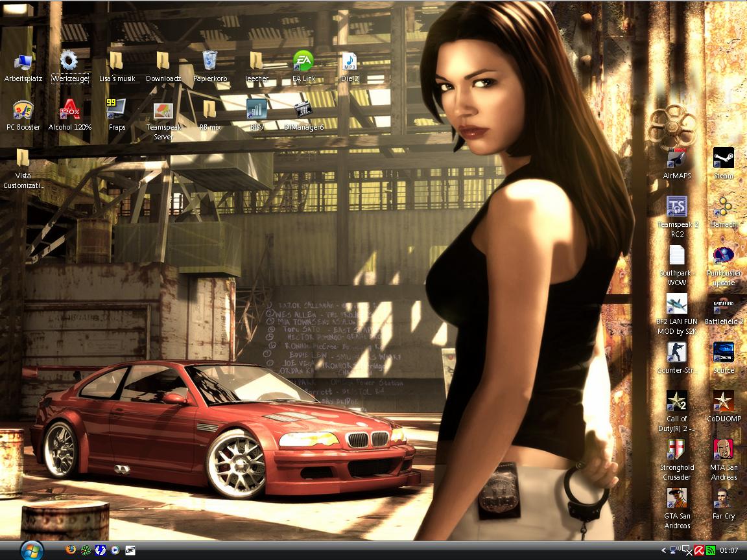The width and height of the screenshot is (747, 560).
Task: Open the Windows Start menu orb
Action: coord(32,550)
